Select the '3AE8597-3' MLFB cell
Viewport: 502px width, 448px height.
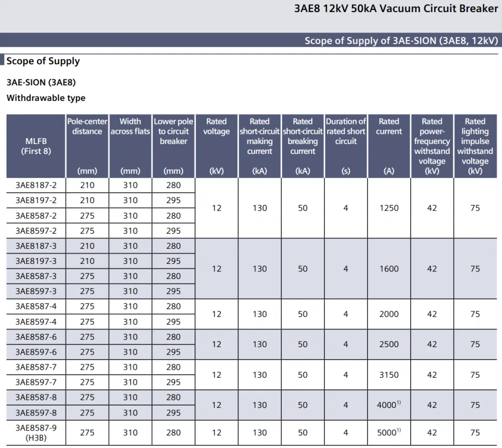pos(36,291)
